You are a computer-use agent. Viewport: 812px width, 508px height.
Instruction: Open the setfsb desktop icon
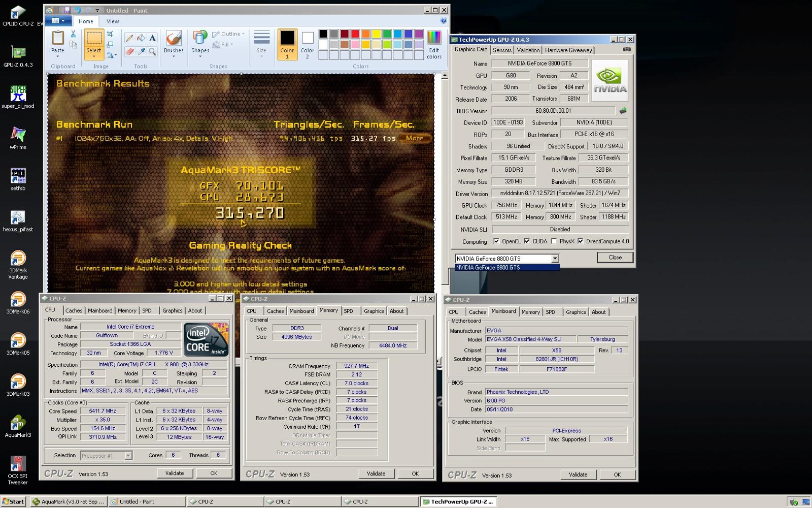tap(18, 179)
